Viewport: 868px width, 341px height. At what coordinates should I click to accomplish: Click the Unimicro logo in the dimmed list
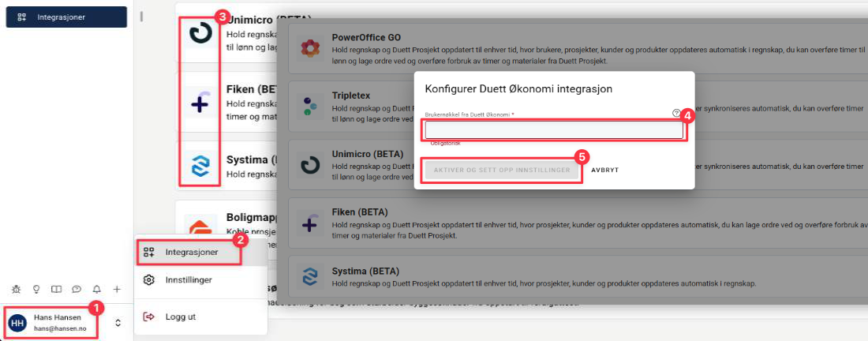tap(311, 166)
